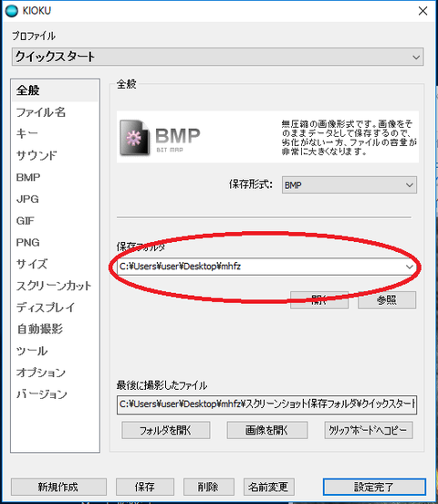Click the BMP format description text
The width and height of the screenshot is (438, 504).
[349, 137]
